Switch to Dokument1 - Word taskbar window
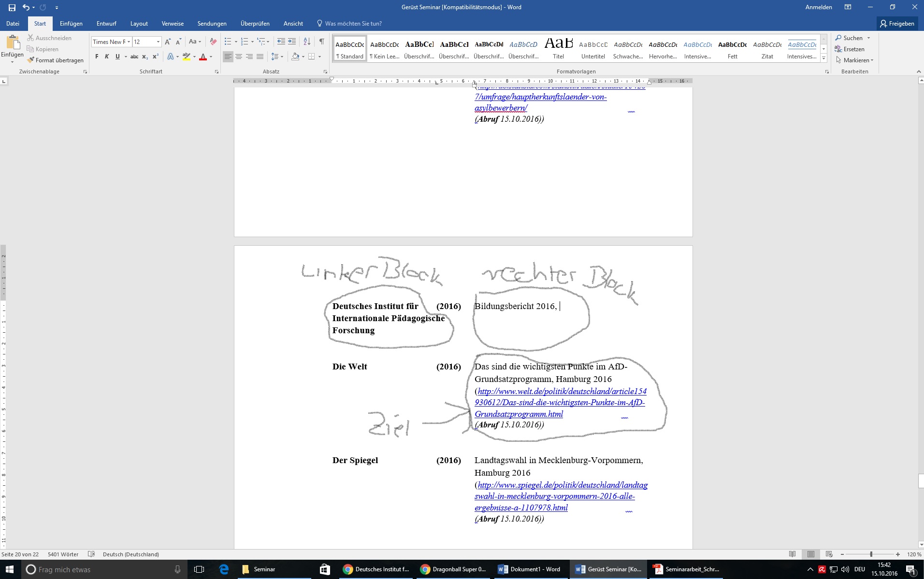 click(x=530, y=569)
